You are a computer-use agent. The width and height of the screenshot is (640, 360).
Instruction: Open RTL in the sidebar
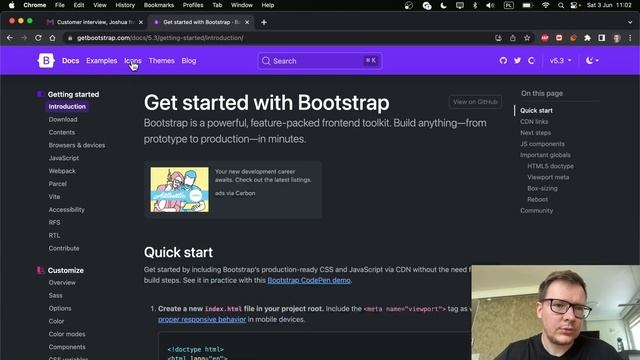54,235
